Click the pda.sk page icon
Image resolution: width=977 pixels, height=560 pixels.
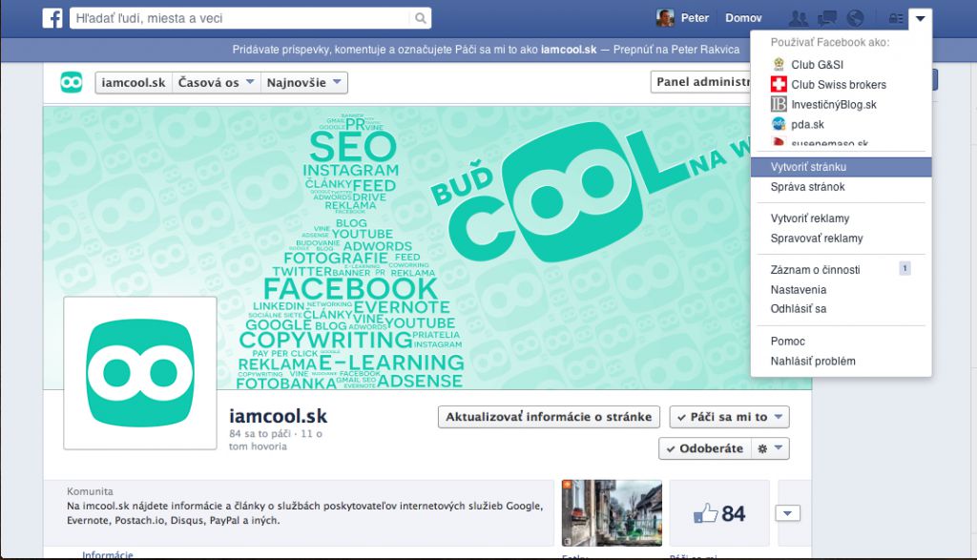pyautogui.click(x=779, y=124)
